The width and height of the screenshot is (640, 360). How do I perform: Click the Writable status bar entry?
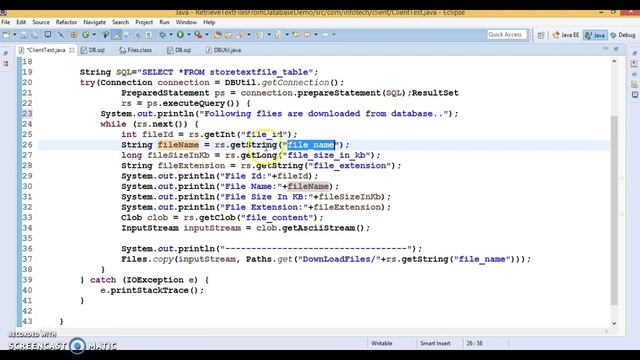(x=382, y=343)
